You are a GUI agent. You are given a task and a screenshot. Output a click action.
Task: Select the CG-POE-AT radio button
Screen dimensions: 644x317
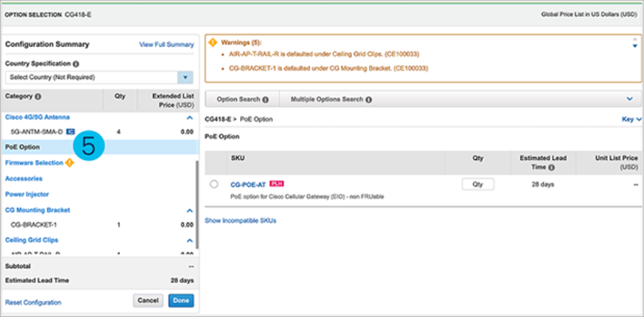(214, 184)
